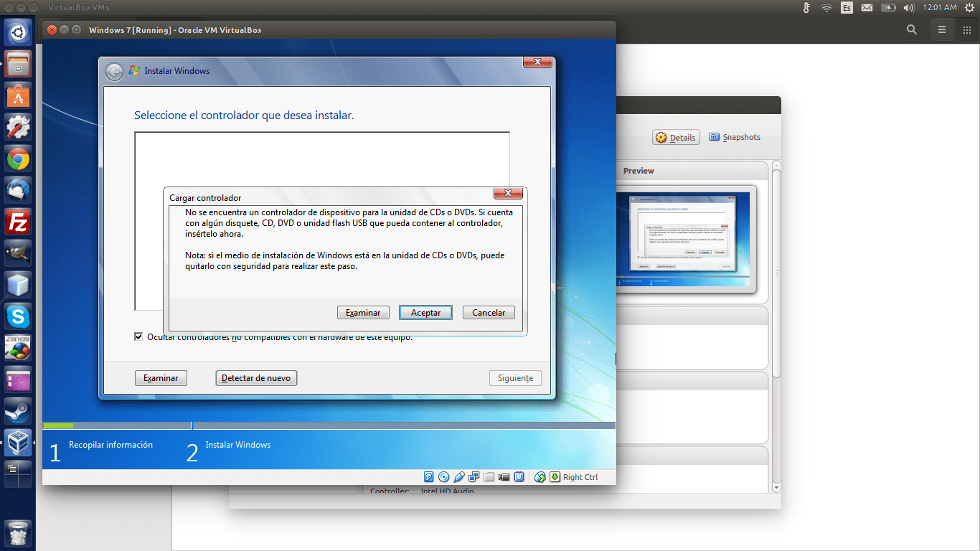Click Detectar de nuevo to rescan drivers

tap(256, 377)
